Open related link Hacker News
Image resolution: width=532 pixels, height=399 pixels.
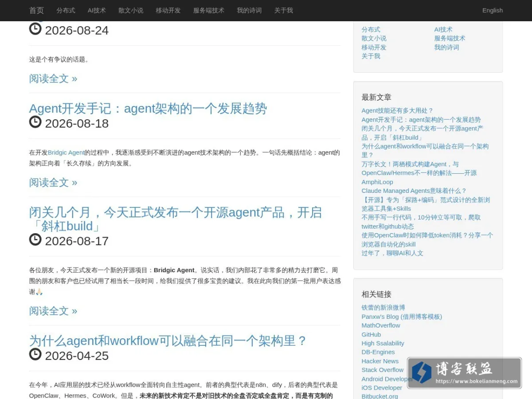[x=380, y=361]
